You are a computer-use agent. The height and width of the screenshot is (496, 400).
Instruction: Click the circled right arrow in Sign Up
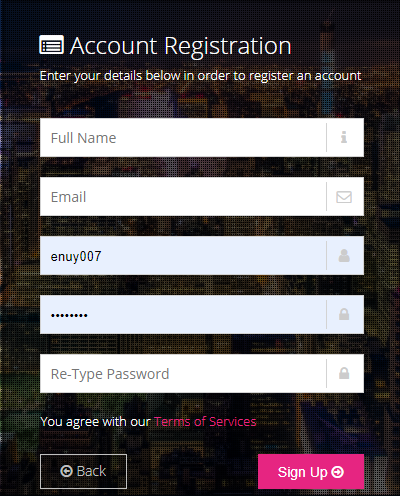[338, 472]
